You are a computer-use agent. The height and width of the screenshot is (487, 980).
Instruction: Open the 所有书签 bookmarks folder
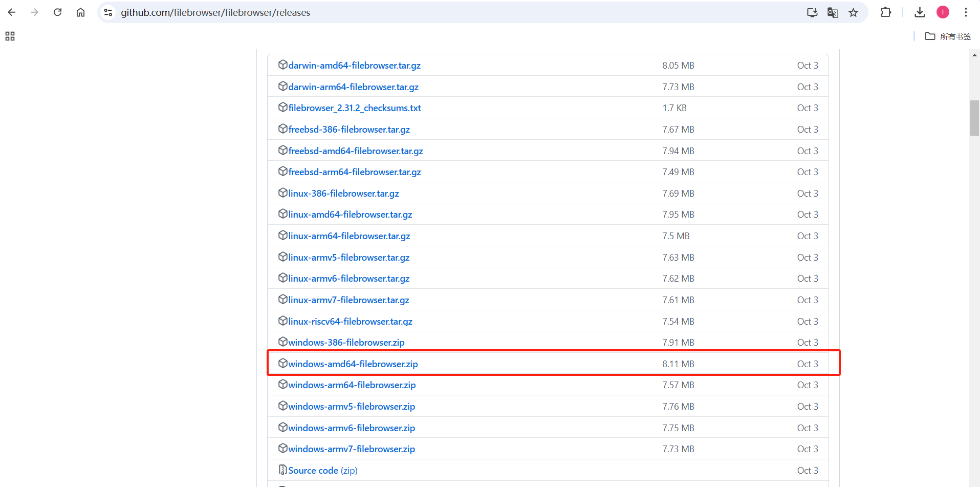[947, 36]
